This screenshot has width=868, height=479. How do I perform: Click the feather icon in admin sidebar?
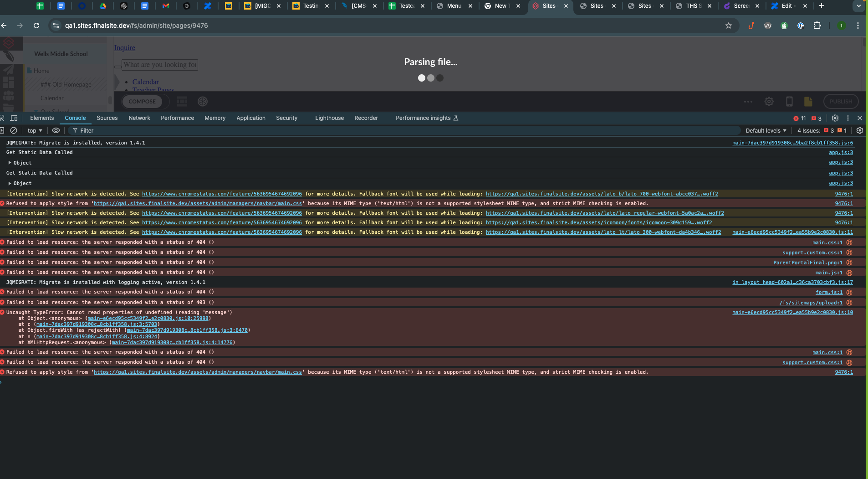(8, 56)
